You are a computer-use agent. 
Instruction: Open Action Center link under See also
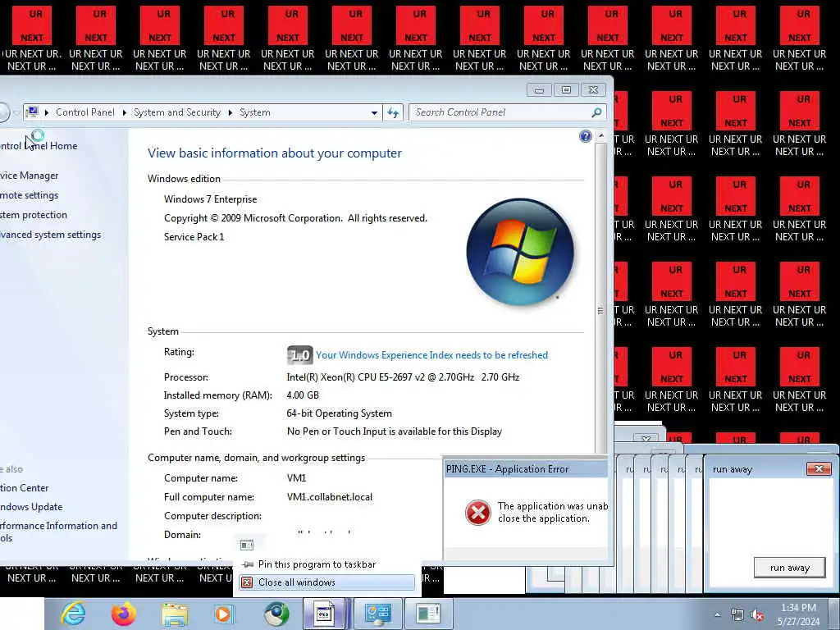[x=24, y=488]
